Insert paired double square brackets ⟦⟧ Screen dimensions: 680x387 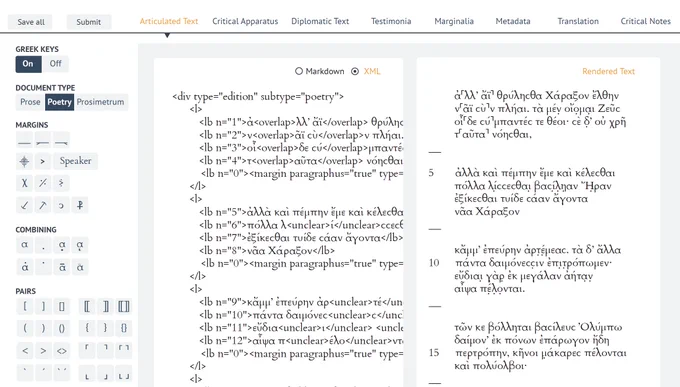pos(124,306)
